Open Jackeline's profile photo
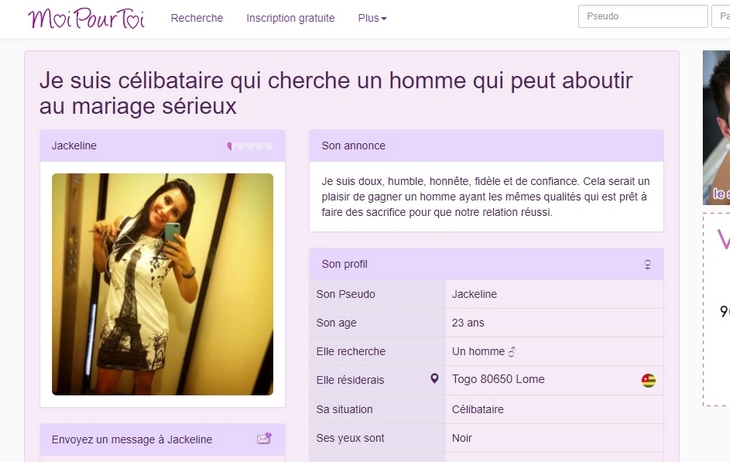The image size is (730, 462). tap(162, 284)
